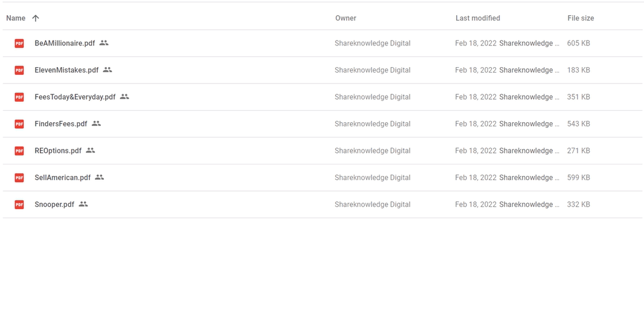Click the shared people icon beside BeAMillionaire.pdf
Viewport: 644px width, 335px height.
pos(104,43)
